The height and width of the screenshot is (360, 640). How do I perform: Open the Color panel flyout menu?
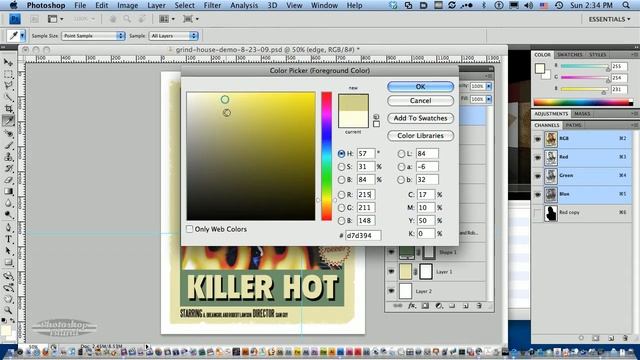point(635,54)
